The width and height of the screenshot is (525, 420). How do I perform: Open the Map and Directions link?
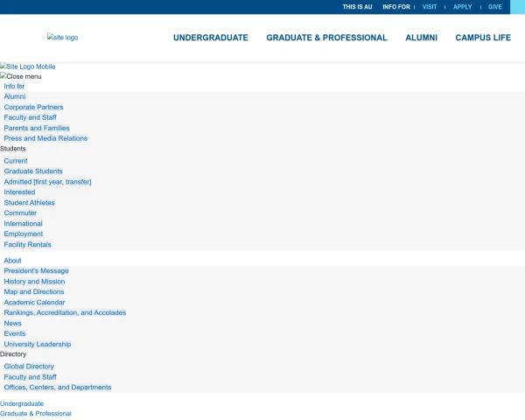point(34,291)
